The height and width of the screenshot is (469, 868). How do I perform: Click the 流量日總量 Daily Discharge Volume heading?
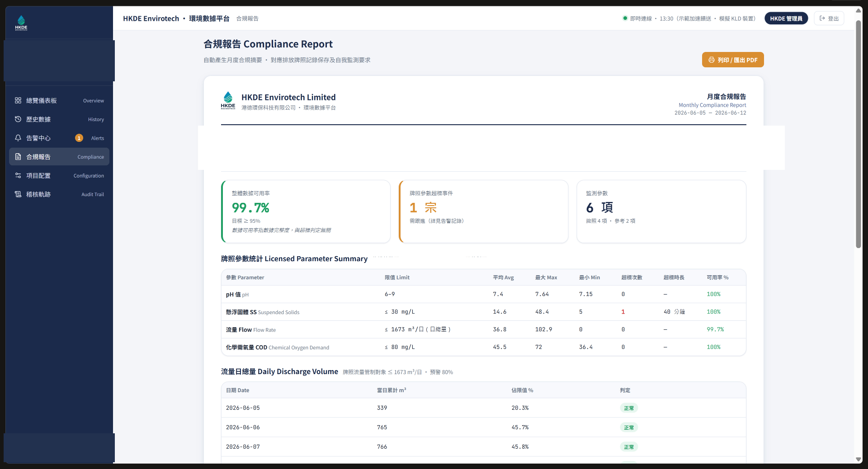[279, 371]
